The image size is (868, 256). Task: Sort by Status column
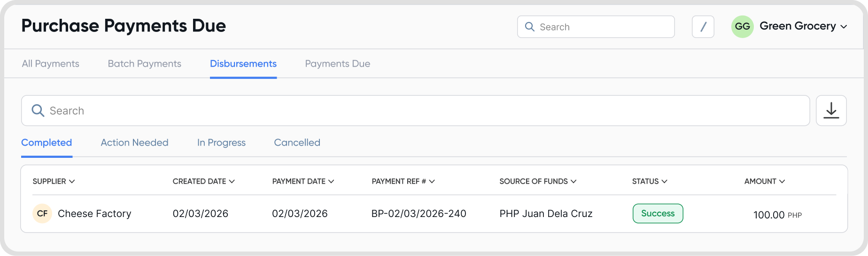(x=650, y=181)
